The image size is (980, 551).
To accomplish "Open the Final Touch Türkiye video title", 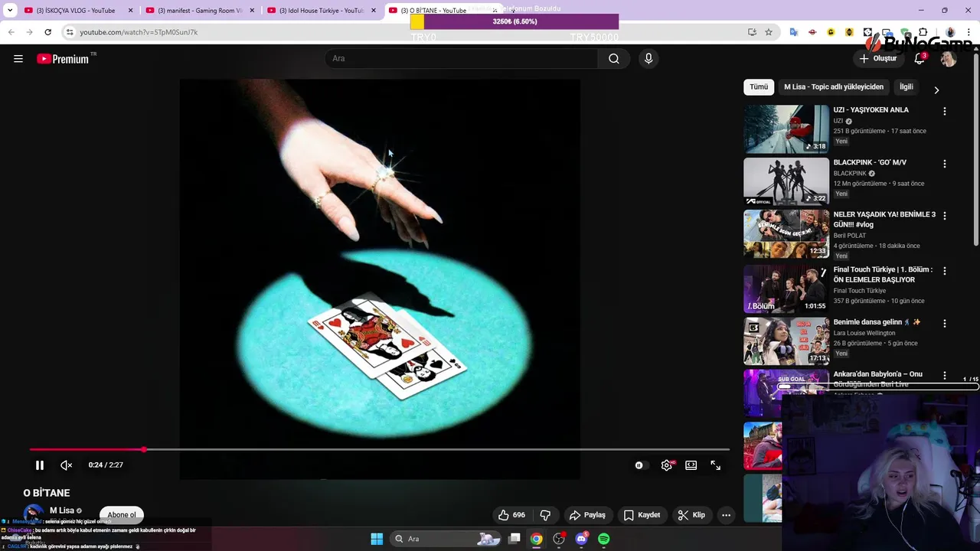I will (883, 275).
